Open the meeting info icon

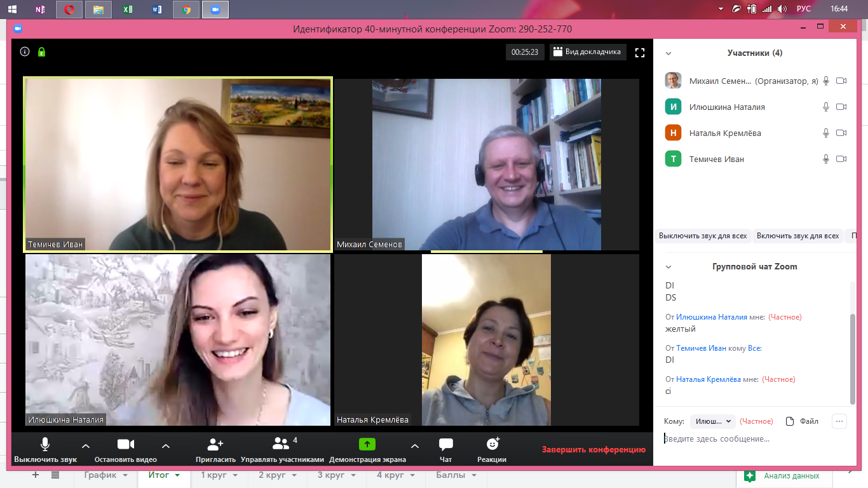pos(25,52)
